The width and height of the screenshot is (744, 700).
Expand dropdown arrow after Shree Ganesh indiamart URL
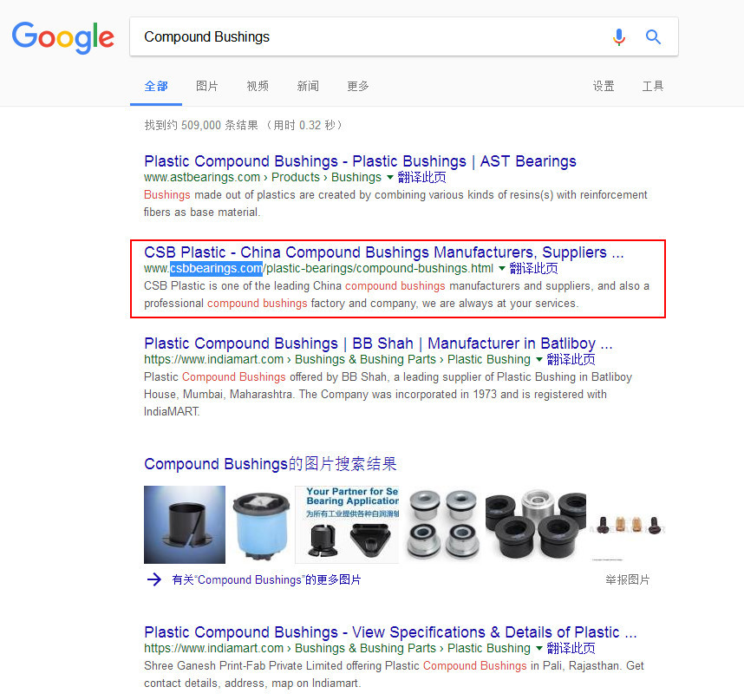[539, 648]
